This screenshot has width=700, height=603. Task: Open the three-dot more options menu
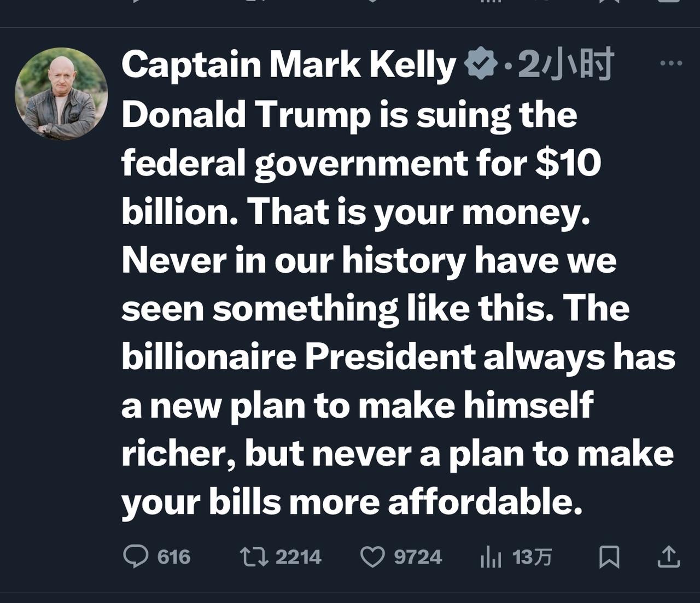[x=671, y=63]
